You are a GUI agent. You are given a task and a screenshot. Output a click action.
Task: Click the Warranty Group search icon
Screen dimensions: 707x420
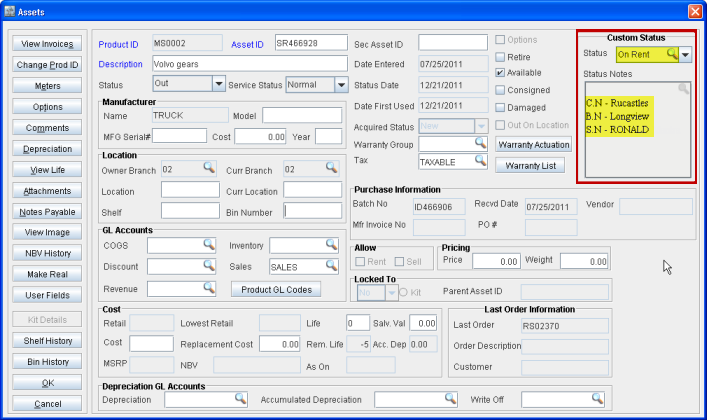pyautogui.click(x=481, y=143)
